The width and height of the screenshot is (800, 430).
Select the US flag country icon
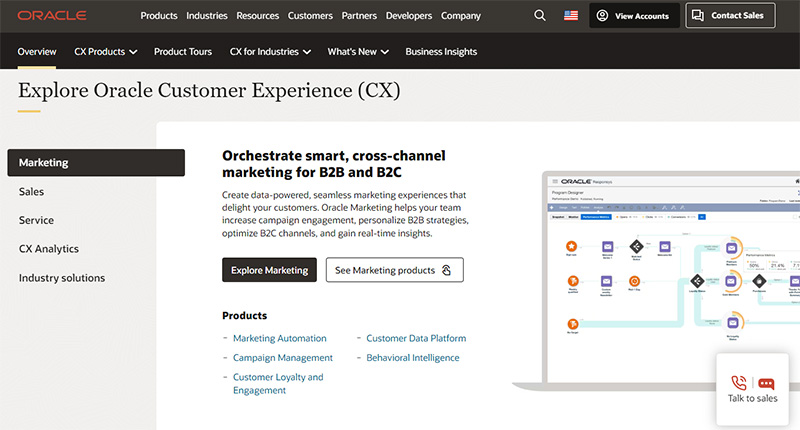(571, 16)
